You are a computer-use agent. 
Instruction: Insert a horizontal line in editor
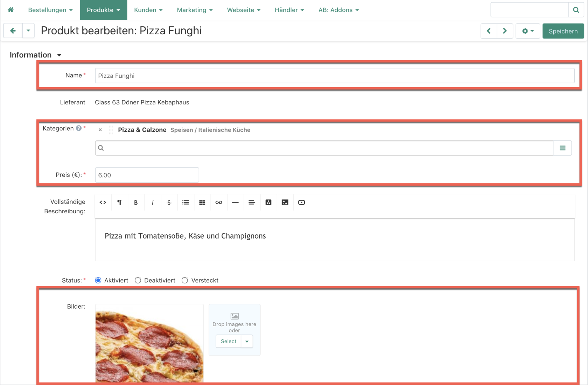click(x=235, y=202)
